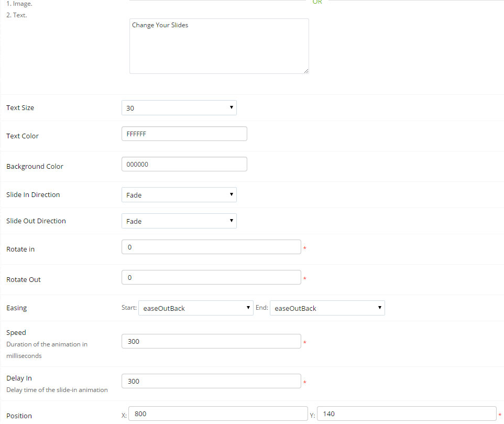The image size is (504, 424).
Task: Click the 'Change Your Slides' text area
Action: [219, 46]
